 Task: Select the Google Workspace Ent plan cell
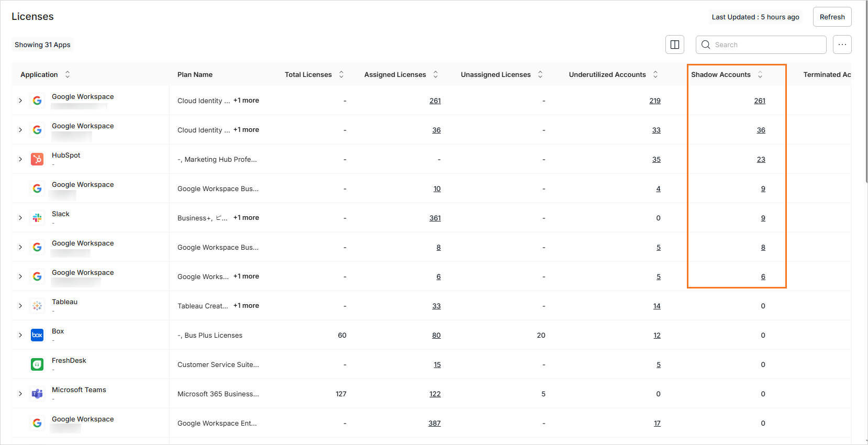point(217,423)
